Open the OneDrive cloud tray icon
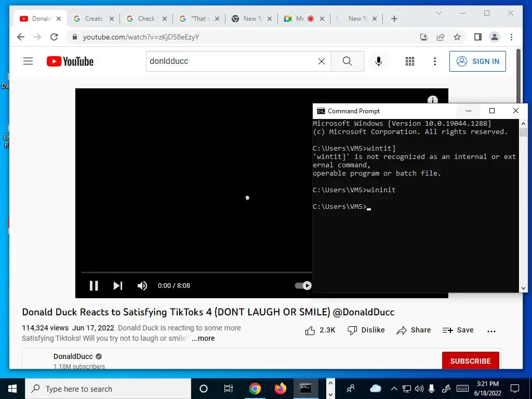This screenshot has height=399, width=532. [x=376, y=389]
